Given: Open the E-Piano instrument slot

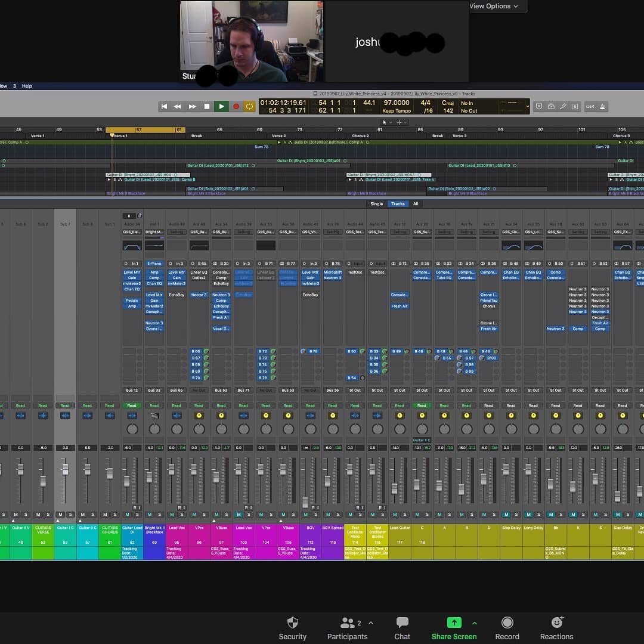Looking at the screenshot, I should [x=154, y=264].
